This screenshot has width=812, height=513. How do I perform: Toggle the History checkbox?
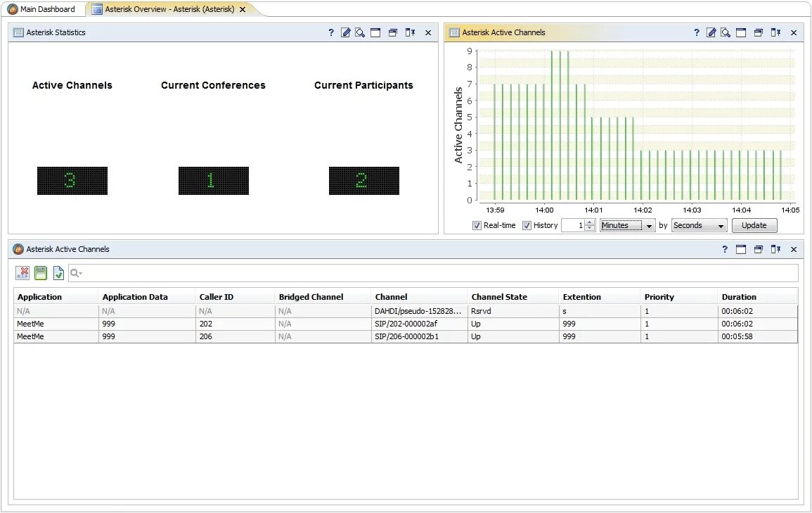pos(527,225)
